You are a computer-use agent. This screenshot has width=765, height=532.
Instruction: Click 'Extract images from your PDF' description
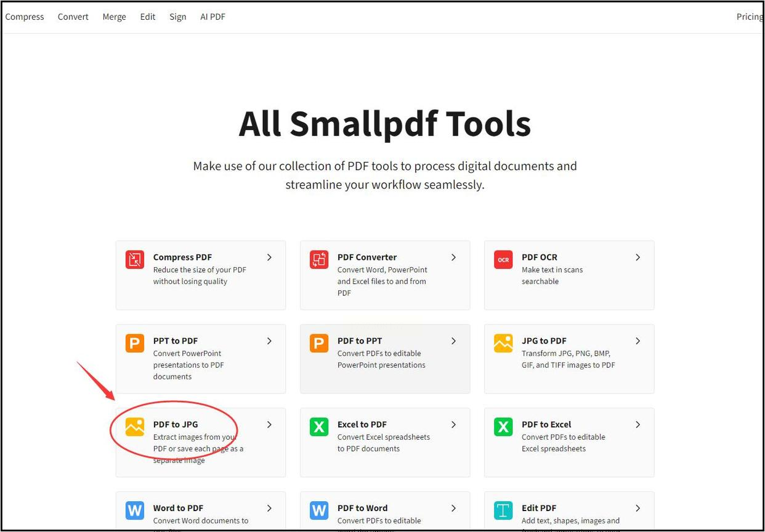(198, 449)
